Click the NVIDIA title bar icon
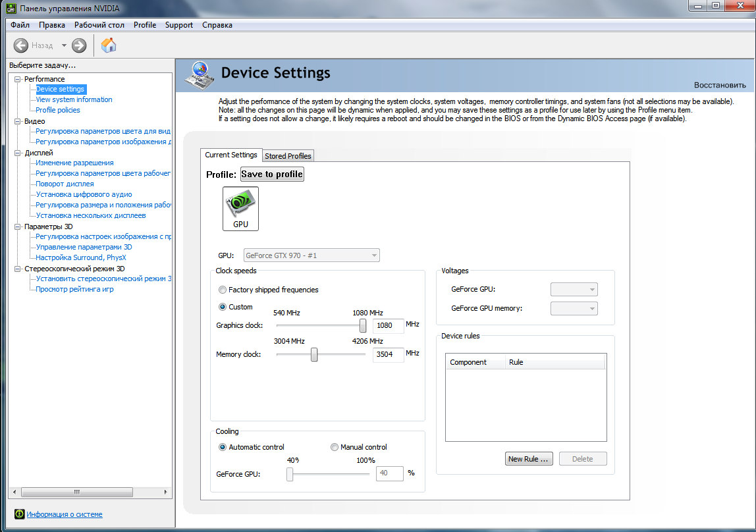This screenshot has height=532, width=756. [11, 8]
